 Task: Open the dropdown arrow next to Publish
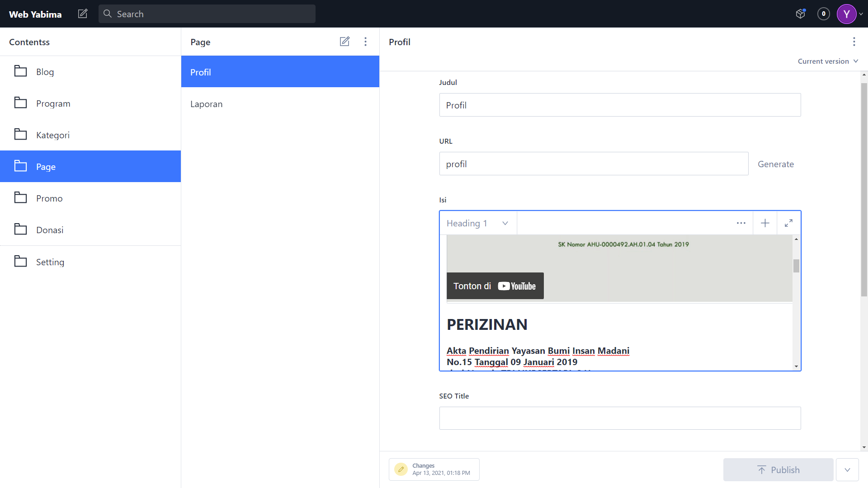pos(847,470)
